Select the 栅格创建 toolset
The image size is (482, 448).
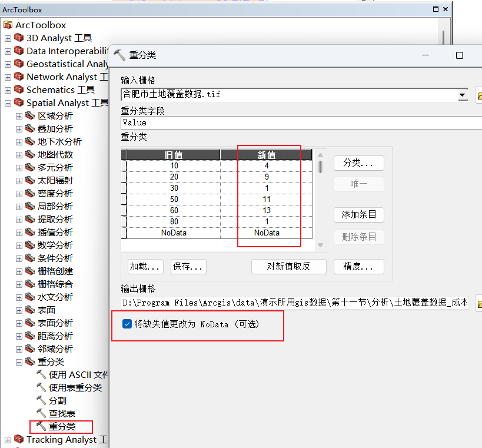55,271
